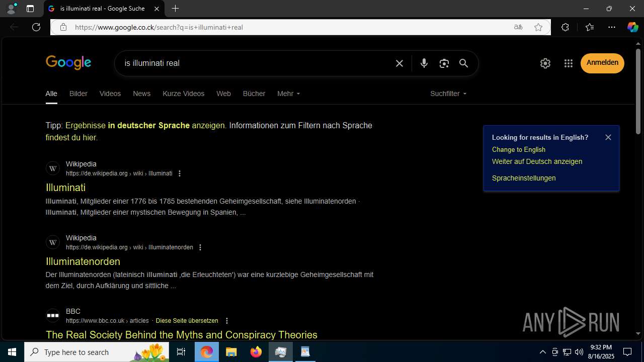Click 'Weiter auf Deutsch anzeigen' link
644x362 pixels.
click(537, 162)
